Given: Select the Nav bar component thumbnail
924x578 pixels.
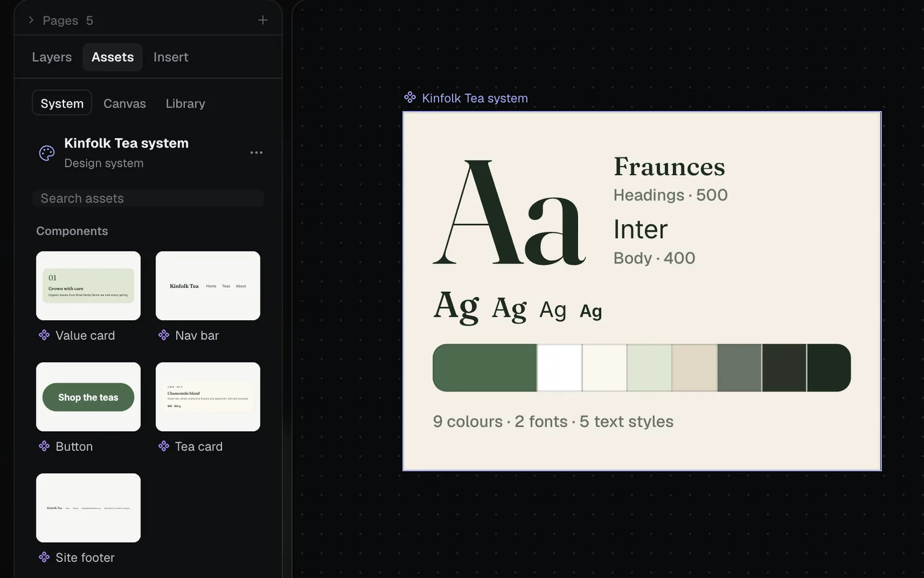Looking at the screenshot, I should pos(208,286).
